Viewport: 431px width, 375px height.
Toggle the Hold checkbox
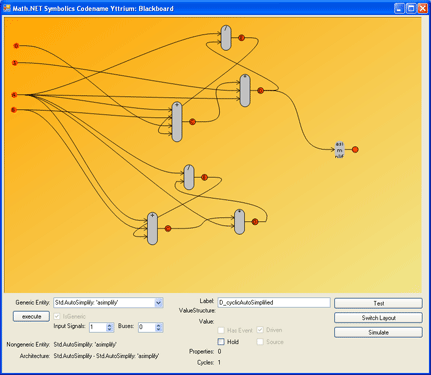pos(221,342)
